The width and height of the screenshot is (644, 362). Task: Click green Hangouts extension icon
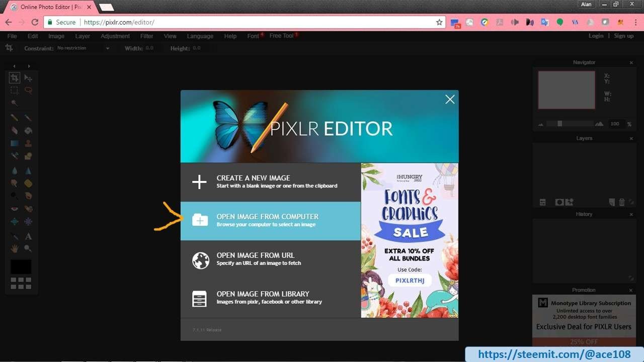(x=559, y=22)
